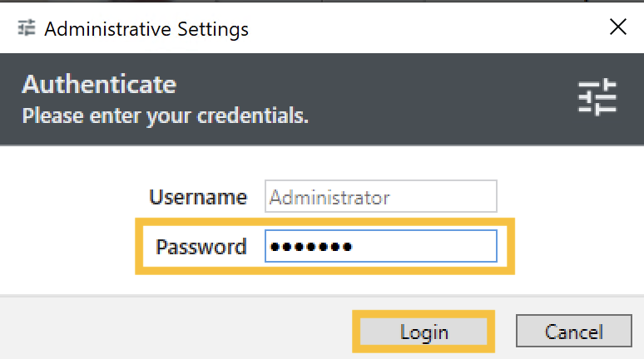The image size is (644, 359).
Task: Click the 'Please enter your credentials' text
Action: 165,116
